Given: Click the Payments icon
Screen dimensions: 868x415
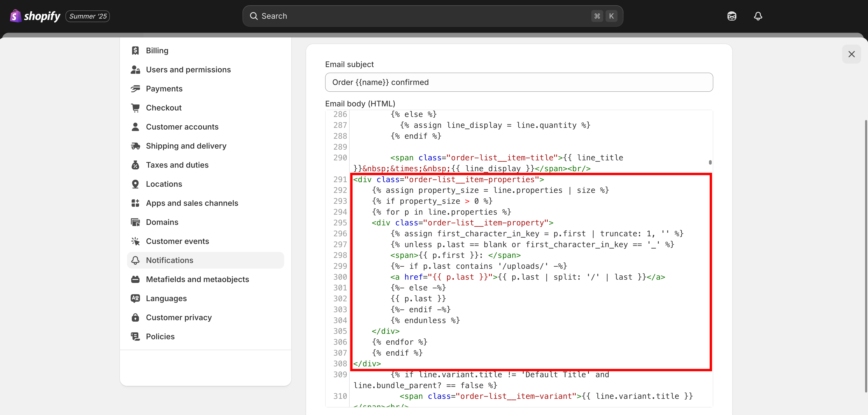Looking at the screenshot, I should [x=136, y=89].
